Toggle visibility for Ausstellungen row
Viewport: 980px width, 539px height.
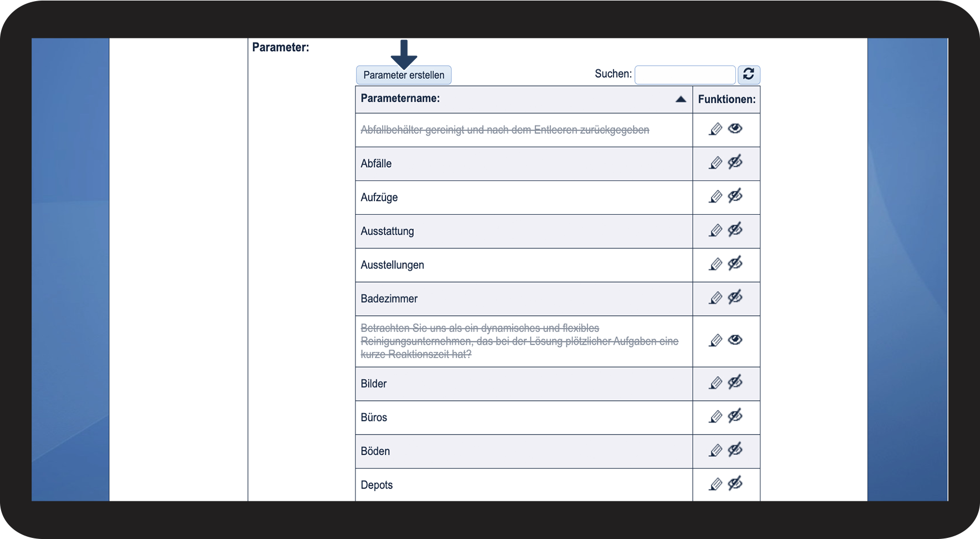click(735, 264)
